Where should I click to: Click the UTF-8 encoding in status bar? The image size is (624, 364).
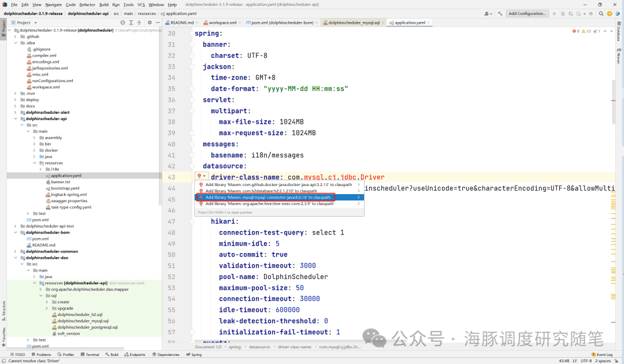pyautogui.click(x=586, y=361)
